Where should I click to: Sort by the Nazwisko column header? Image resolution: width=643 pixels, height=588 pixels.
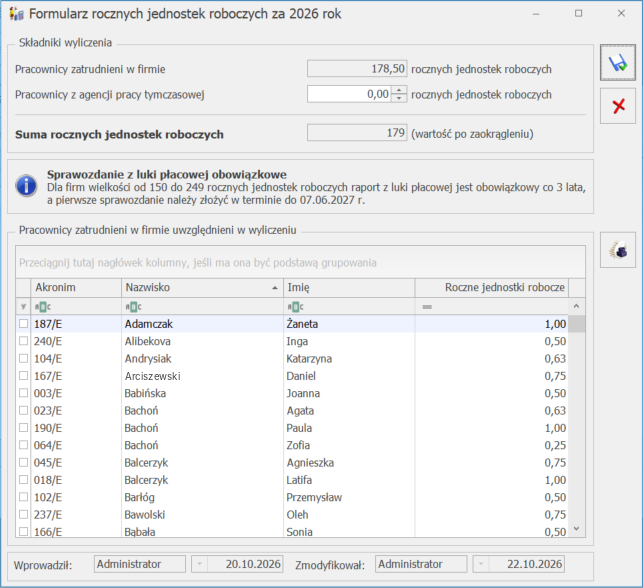click(202, 287)
